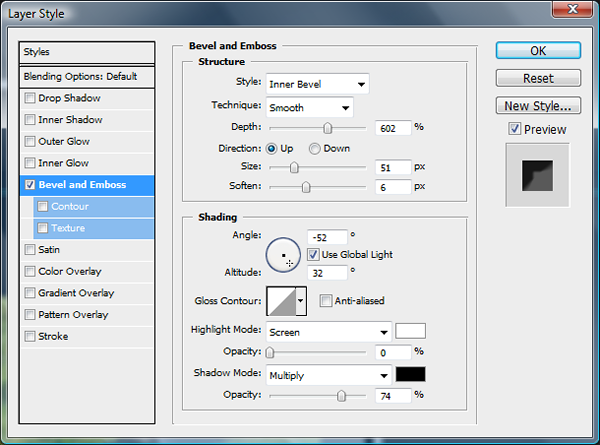Open the Highlight Mode dropdown showing Screen
The width and height of the screenshot is (600, 445).
click(x=328, y=331)
